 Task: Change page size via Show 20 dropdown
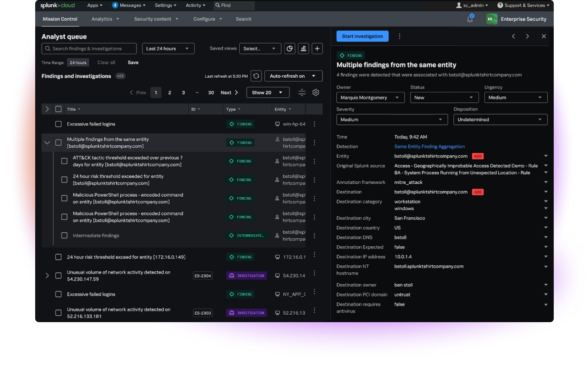(x=268, y=92)
